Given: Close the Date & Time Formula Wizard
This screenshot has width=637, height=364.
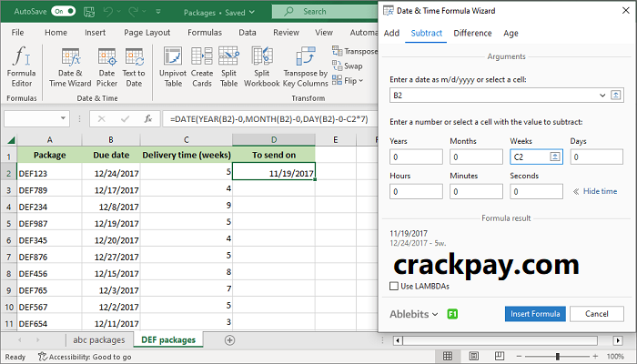Looking at the screenshot, I should pos(626,11).
